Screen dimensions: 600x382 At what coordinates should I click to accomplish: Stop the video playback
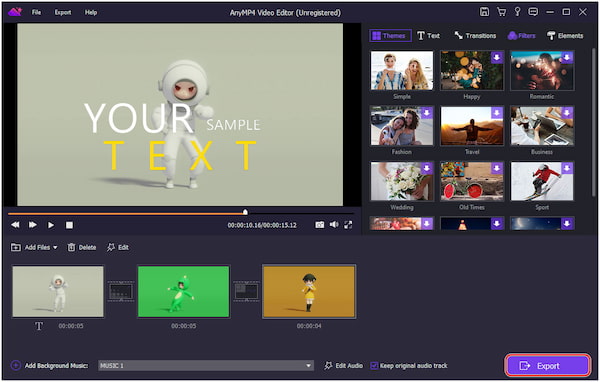69,225
